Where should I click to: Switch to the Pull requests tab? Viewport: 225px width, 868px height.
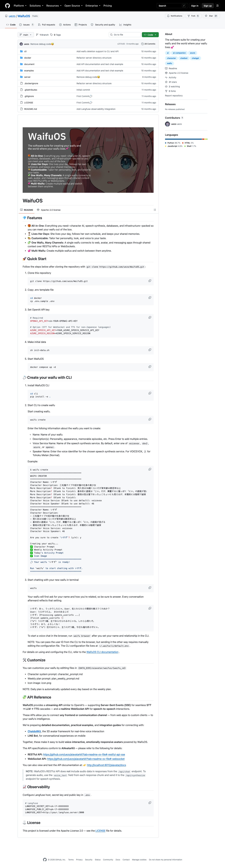point(46,25)
